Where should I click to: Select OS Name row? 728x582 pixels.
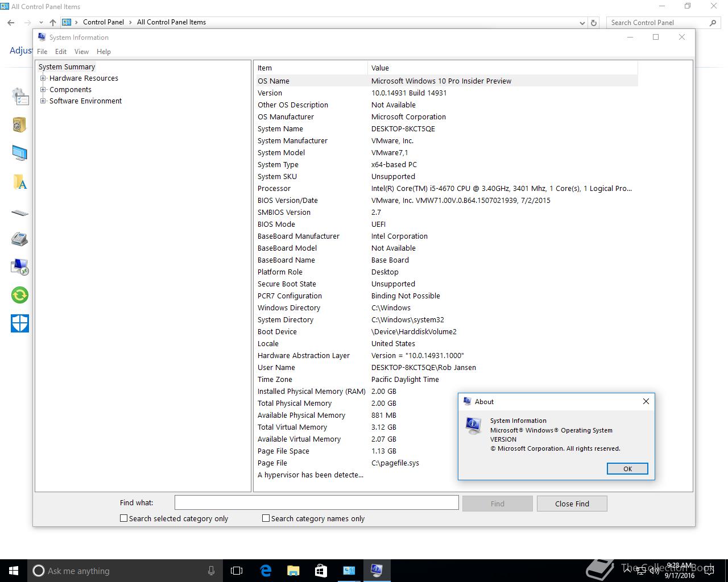tap(446, 81)
